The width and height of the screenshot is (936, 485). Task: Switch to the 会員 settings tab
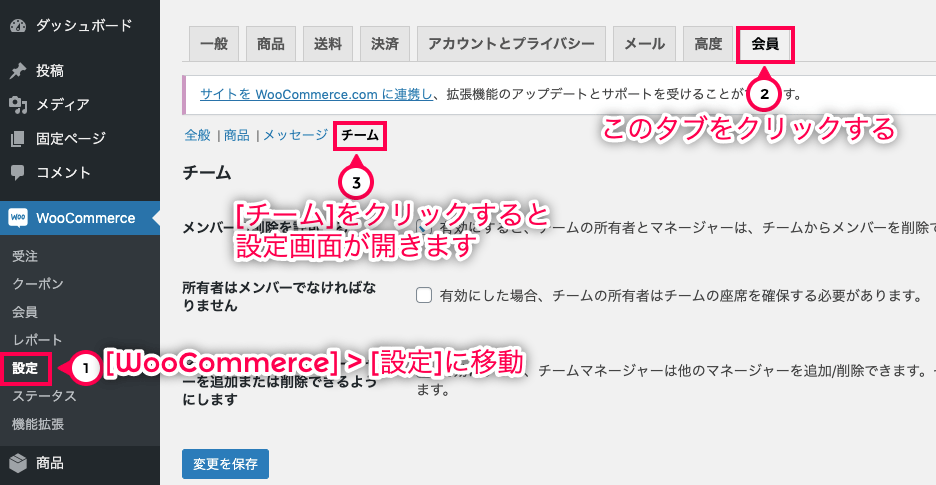click(x=765, y=44)
